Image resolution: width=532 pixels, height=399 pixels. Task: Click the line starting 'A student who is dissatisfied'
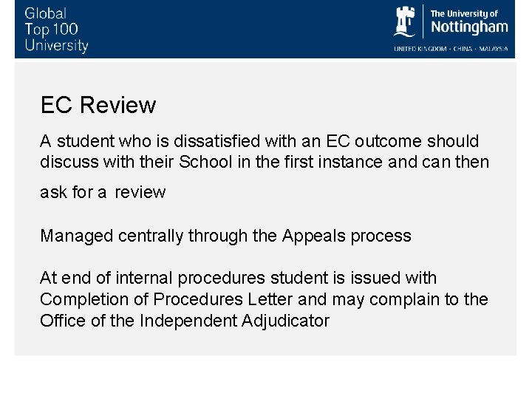(259, 141)
